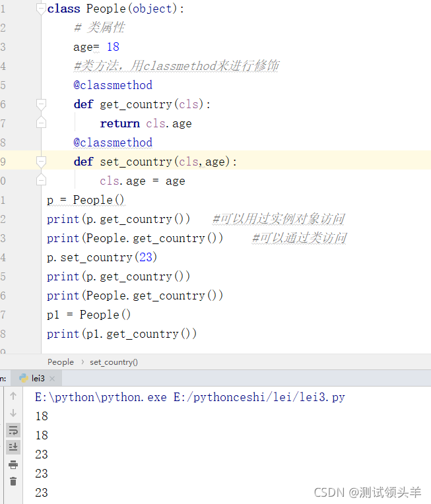Click the first @classmethod decorator
Viewport: 431px width, 504px height.
tap(113, 85)
